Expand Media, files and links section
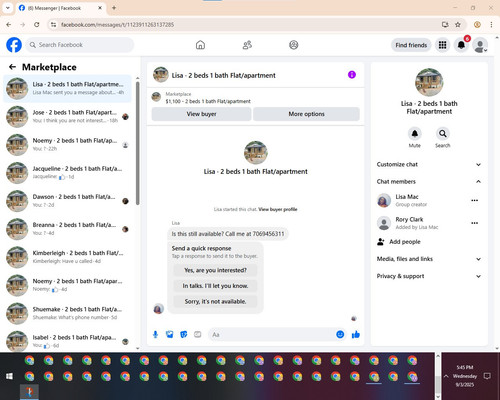Image resolution: width=500 pixels, height=400 pixels. pyautogui.click(x=429, y=259)
